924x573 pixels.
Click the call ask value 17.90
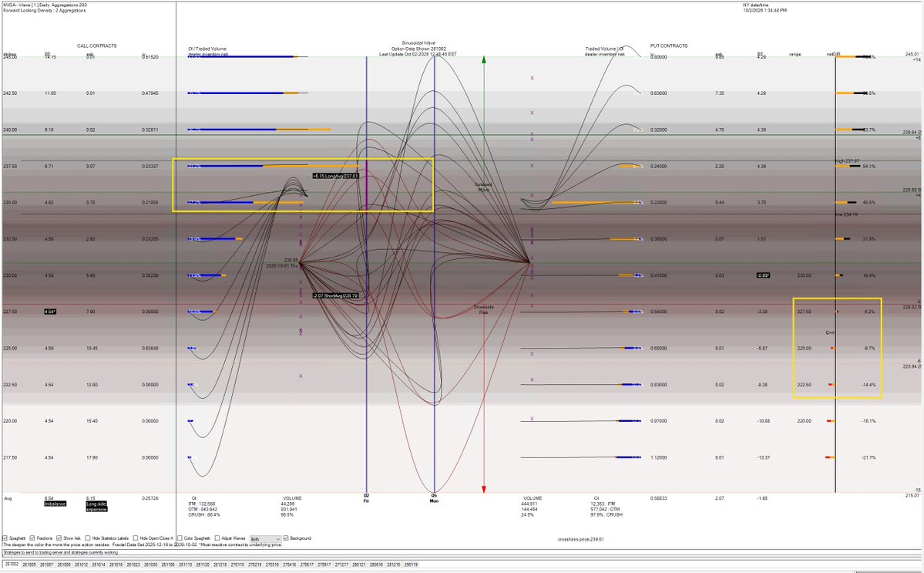92,457
